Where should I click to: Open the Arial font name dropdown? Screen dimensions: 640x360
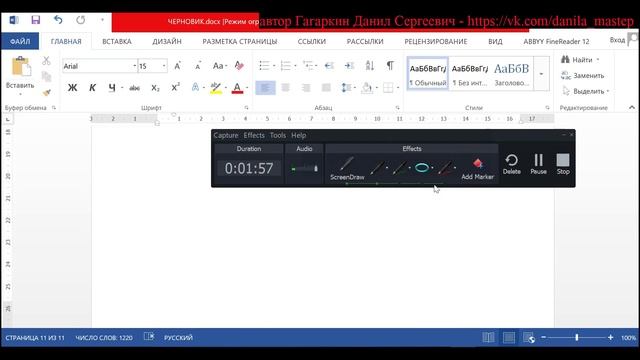pyautogui.click(x=134, y=66)
